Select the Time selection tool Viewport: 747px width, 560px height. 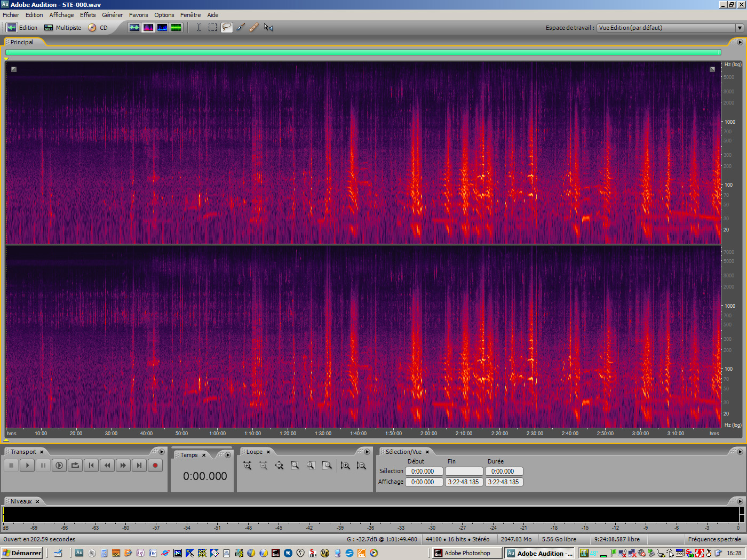tap(198, 27)
